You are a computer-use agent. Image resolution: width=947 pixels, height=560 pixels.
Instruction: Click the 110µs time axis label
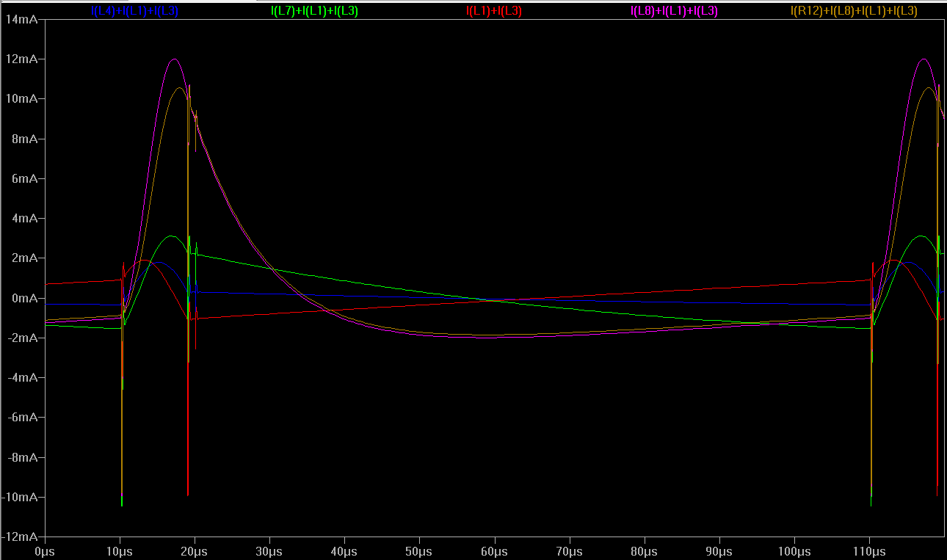coord(868,551)
